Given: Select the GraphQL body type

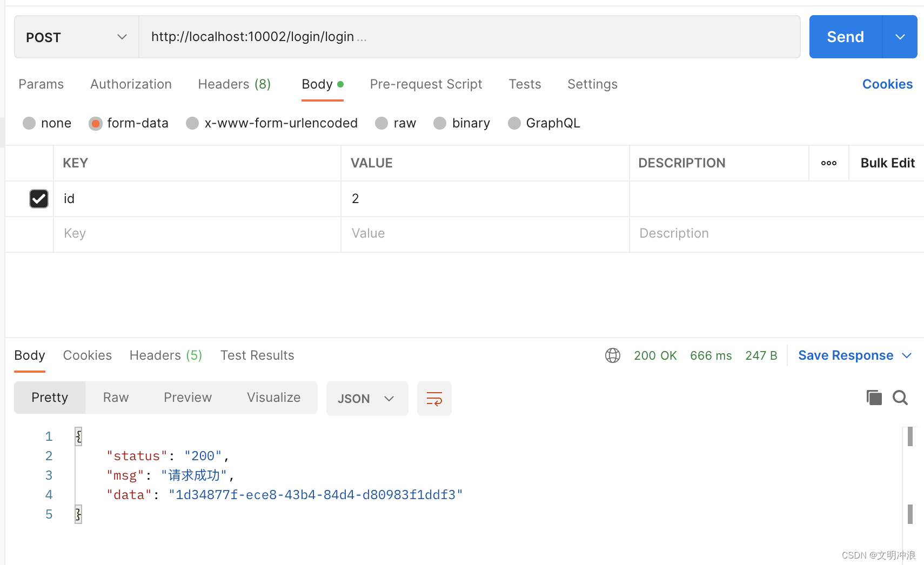Looking at the screenshot, I should pos(513,123).
